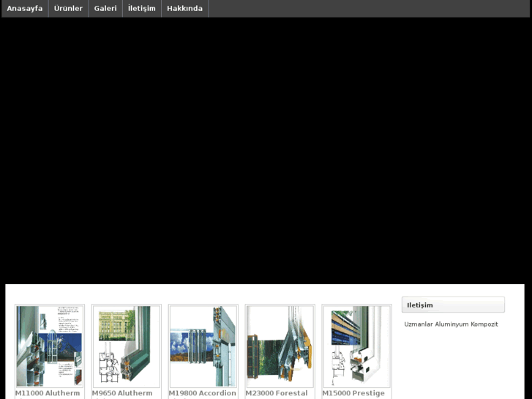532x399 pixels.
Task: Click the M11000 Alutherm text label
Action: (x=48, y=393)
